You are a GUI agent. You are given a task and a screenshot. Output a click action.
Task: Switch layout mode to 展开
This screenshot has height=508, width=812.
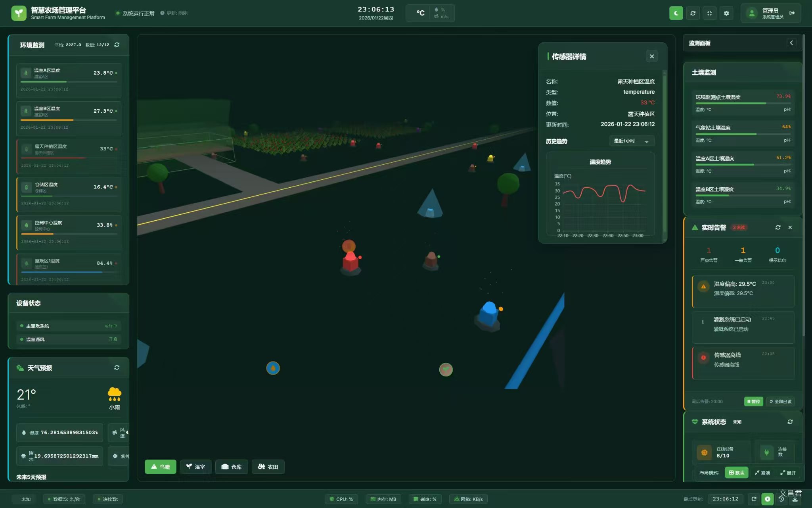point(788,473)
